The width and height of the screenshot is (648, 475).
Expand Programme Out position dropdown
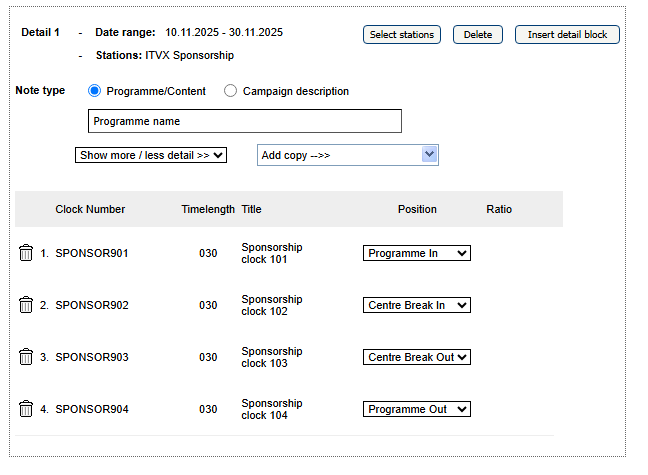[416, 409]
